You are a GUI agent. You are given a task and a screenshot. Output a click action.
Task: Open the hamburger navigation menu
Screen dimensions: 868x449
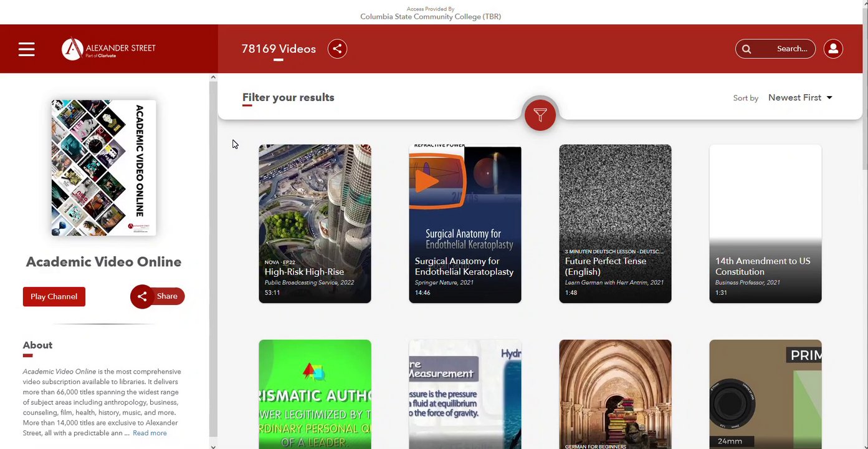[x=26, y=49]
